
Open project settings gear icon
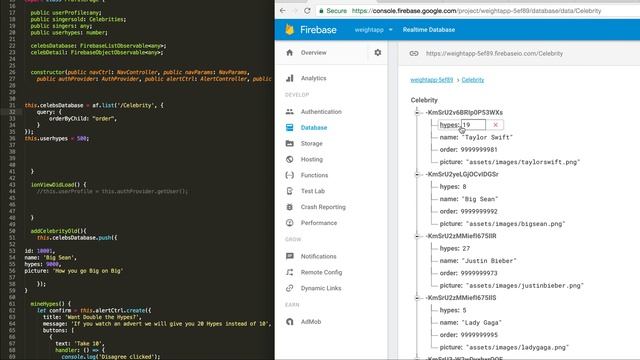(x=378, y=53)
